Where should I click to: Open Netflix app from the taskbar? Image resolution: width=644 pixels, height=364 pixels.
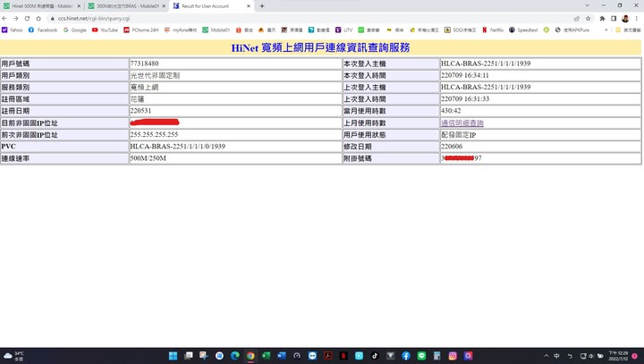click(x=343, y=356)
